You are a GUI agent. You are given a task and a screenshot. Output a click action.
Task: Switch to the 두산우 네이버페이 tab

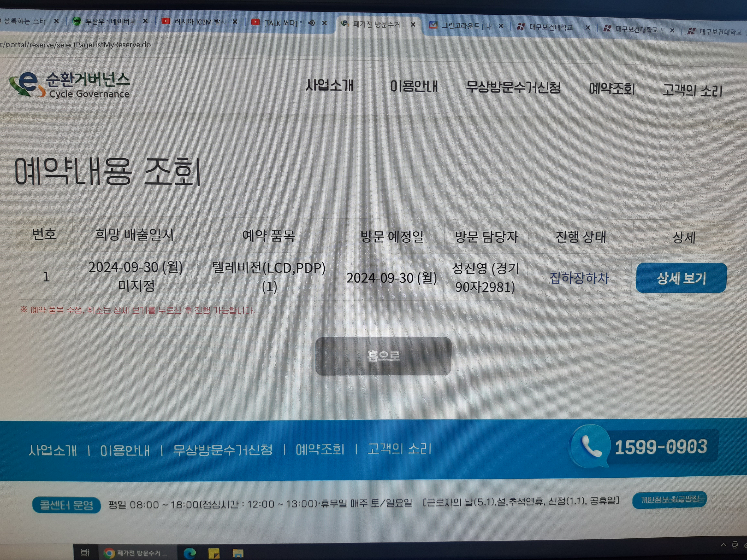(x=109, y=21)
